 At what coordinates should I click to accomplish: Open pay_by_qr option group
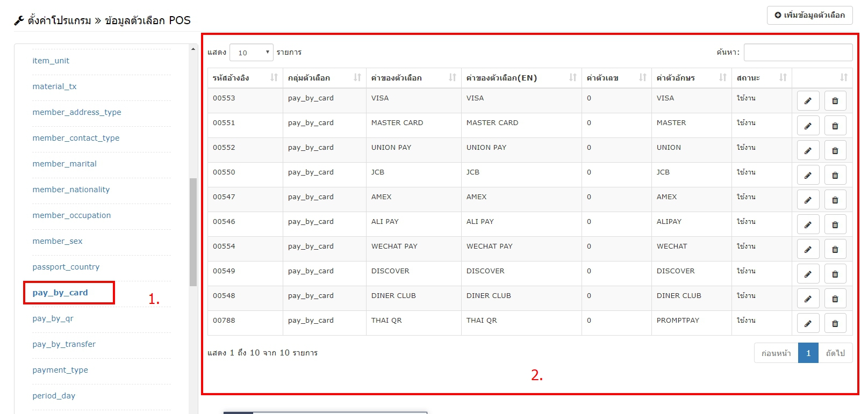pyautogui.click(x=53, y=318)
